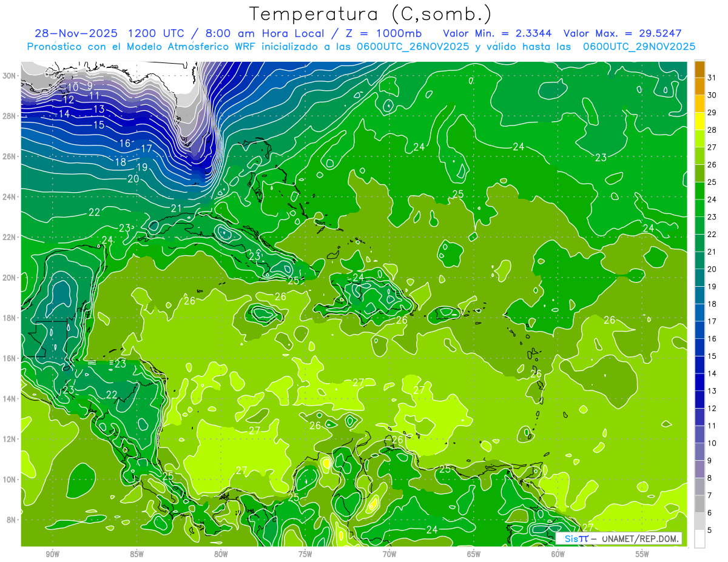Click the '24N' latitude axis label
Image resolution: width=728 pixels, height=562 pixels.
pos(10,196)
